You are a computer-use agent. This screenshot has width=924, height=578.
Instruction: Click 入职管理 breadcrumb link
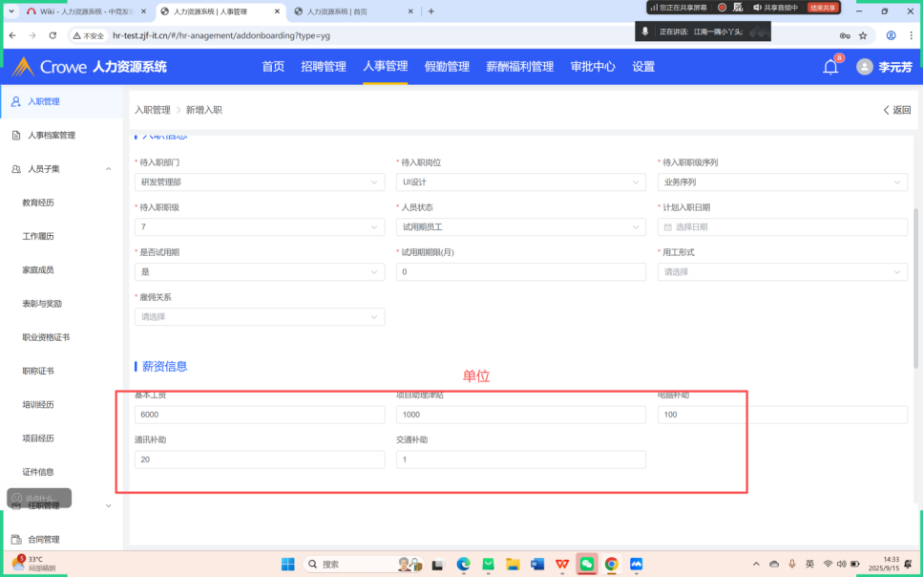pos(152,110)
